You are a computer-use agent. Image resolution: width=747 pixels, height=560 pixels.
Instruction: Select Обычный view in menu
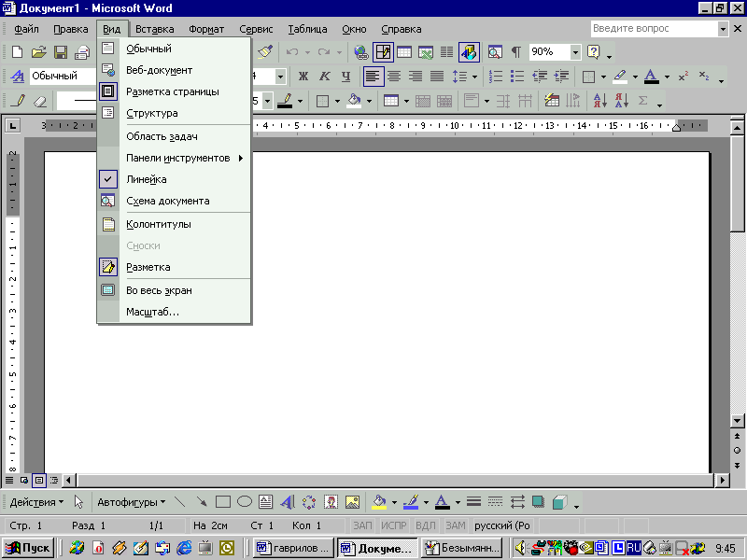click(x=175, y=49)
